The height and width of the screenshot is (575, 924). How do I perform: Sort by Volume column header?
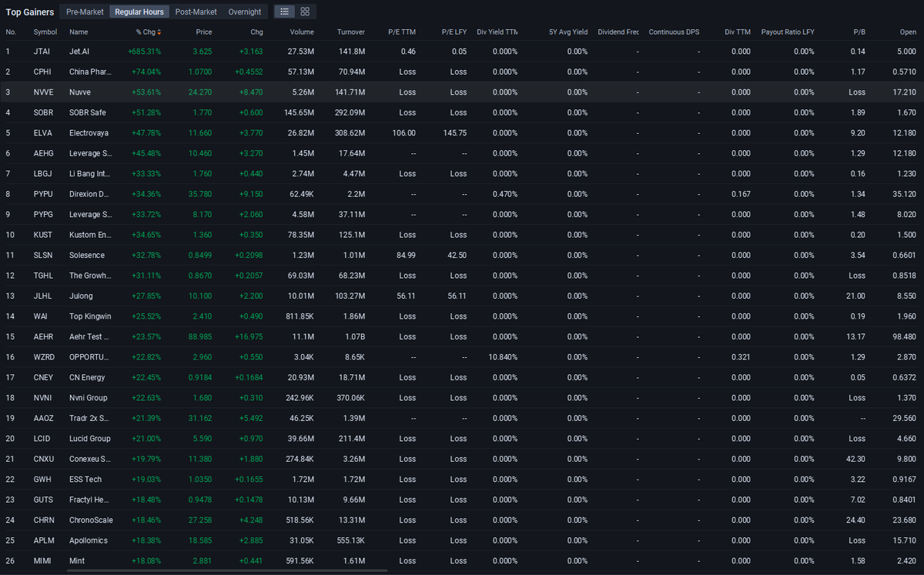click(x=302, y=32)
